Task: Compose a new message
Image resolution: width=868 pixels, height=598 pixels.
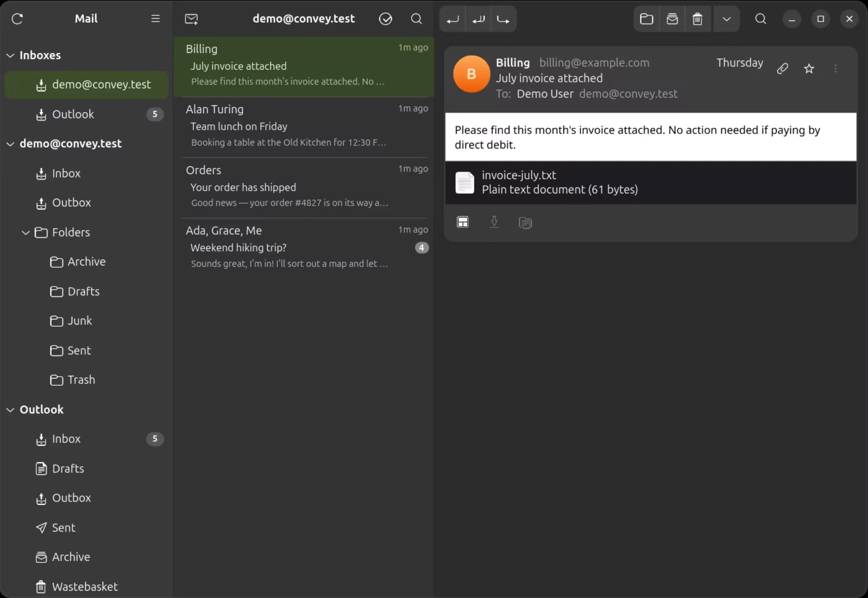Action: point(191,19)
